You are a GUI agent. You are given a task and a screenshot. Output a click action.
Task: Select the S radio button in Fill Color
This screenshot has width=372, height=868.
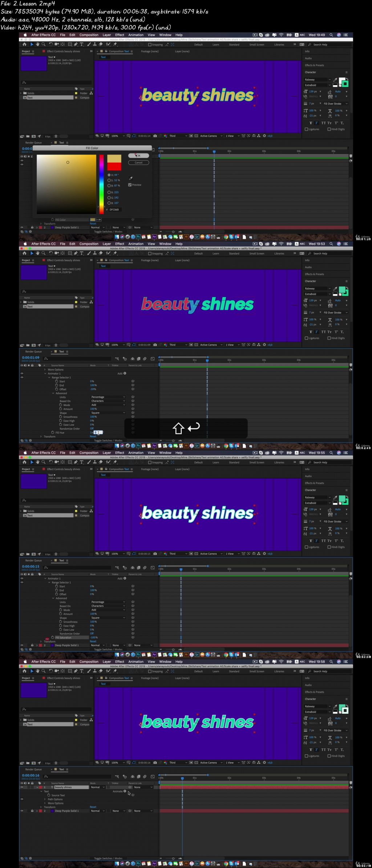(x=109, y=180)
